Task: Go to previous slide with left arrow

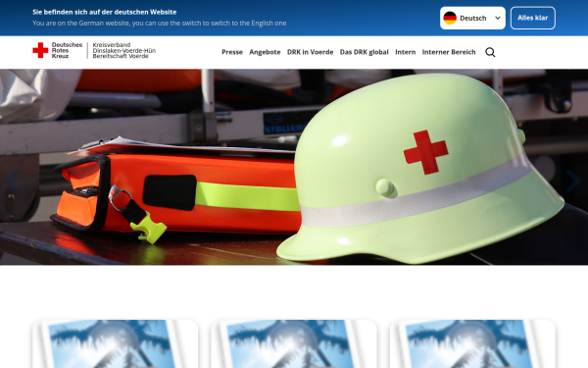Action: pyautogui.click(x=12, y=182)
